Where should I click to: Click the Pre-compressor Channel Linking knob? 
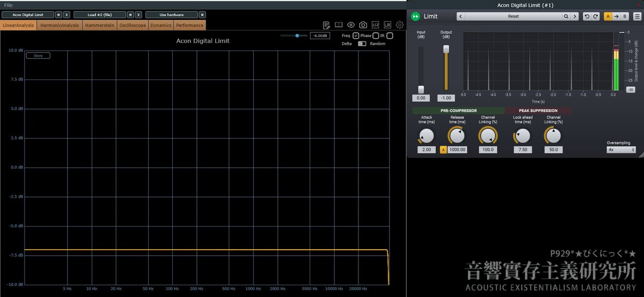(488, 136)
